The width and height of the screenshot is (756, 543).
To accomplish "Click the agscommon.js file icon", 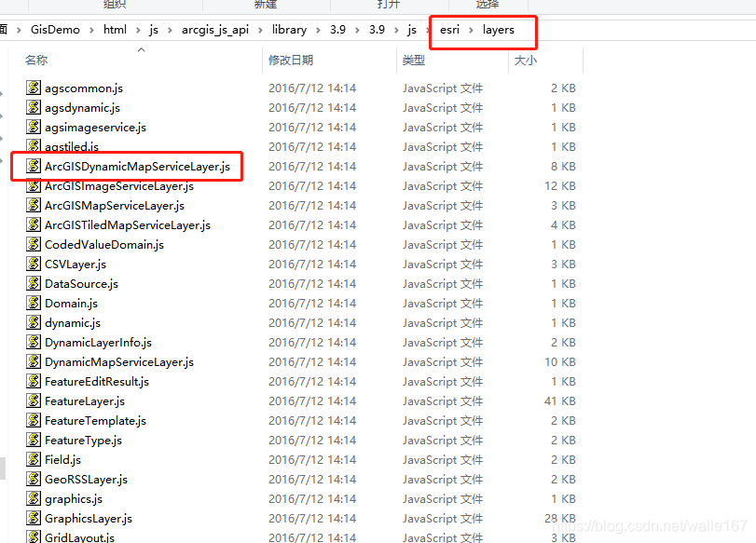I will point(34,88).
